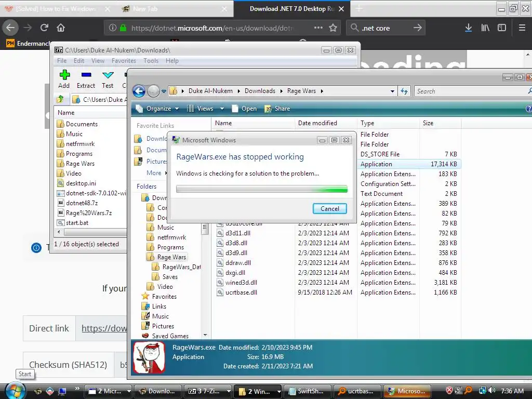Click the Firefox .net core search box
Screen dimensions: 532x399
pos(386,28)
